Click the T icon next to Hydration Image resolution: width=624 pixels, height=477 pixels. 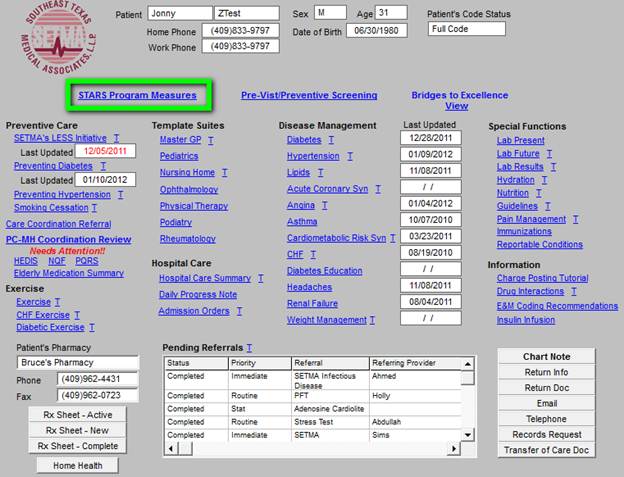pos(544,180)
